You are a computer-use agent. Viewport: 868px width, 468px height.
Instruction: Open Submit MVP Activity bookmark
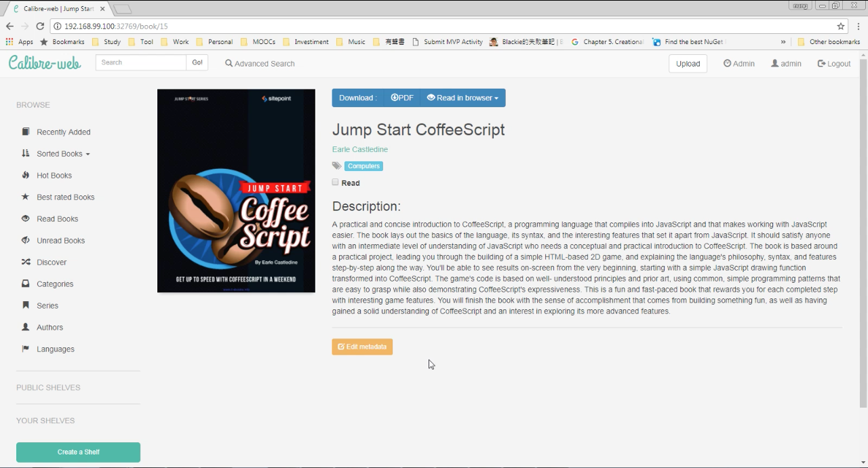coord(448,42)
